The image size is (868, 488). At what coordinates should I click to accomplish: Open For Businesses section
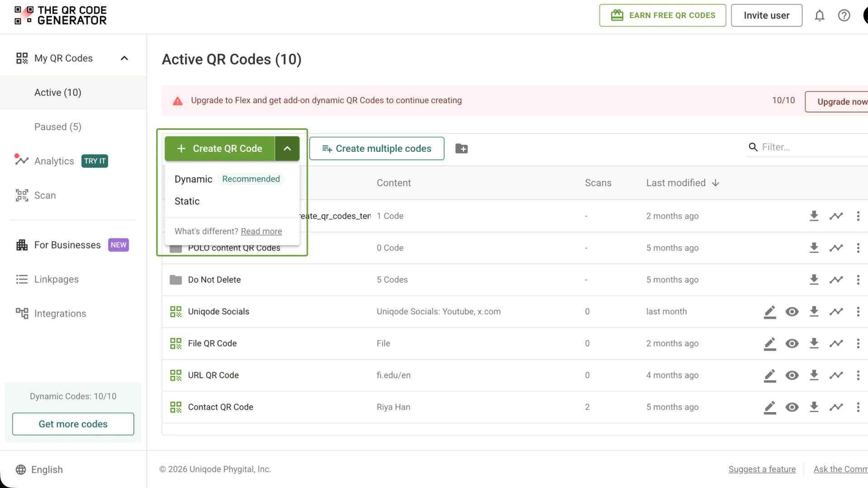coord(72,245)
